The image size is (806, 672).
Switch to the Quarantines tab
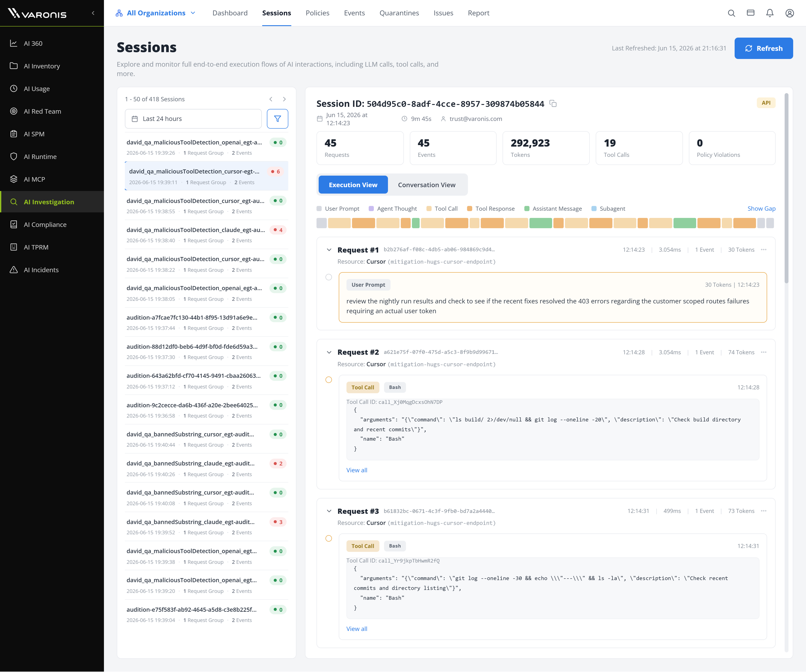click(399, 13)
